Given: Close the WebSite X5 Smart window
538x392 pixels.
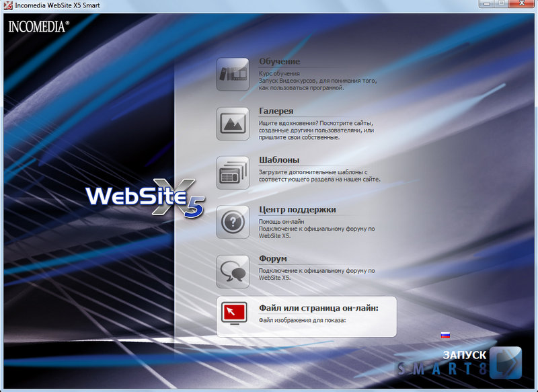Looking at the screenshot, I should point(522,4).
